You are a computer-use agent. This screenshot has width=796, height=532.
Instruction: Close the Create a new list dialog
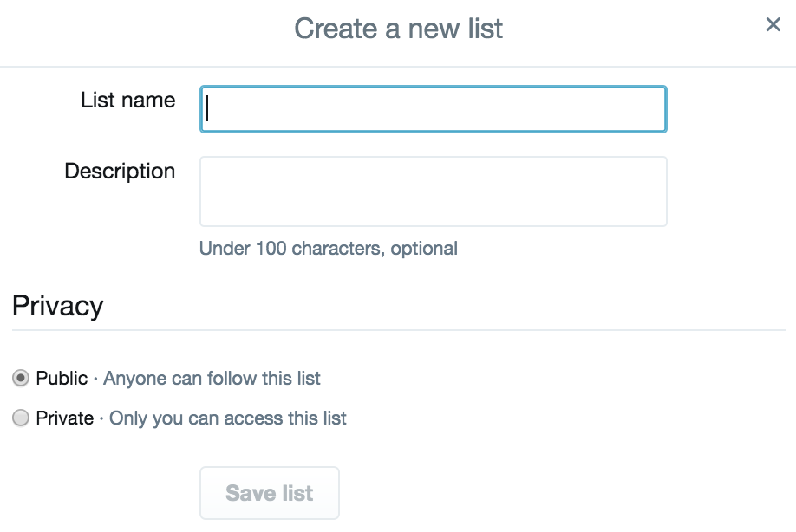773,25
